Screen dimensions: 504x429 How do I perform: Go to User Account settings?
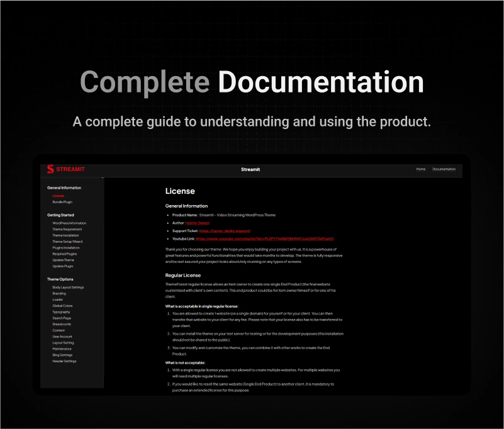point(62,337)
